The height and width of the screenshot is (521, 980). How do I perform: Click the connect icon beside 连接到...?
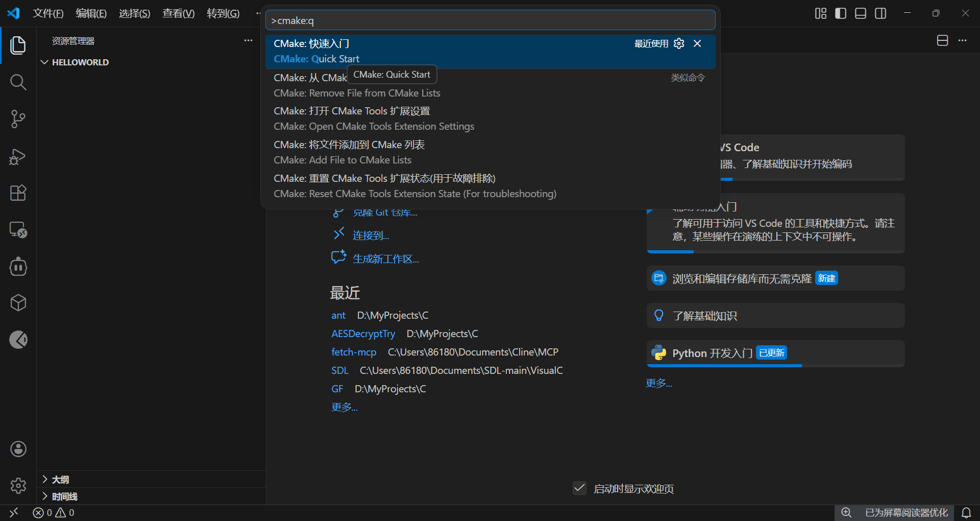[339, 234]
